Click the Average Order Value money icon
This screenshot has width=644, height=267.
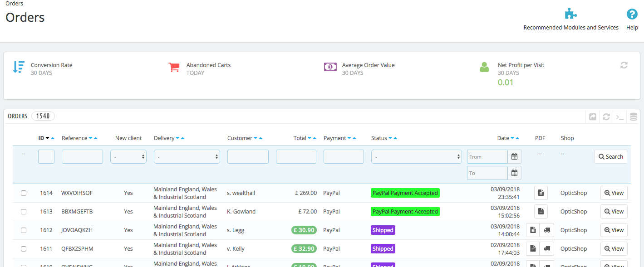[330, 67]
